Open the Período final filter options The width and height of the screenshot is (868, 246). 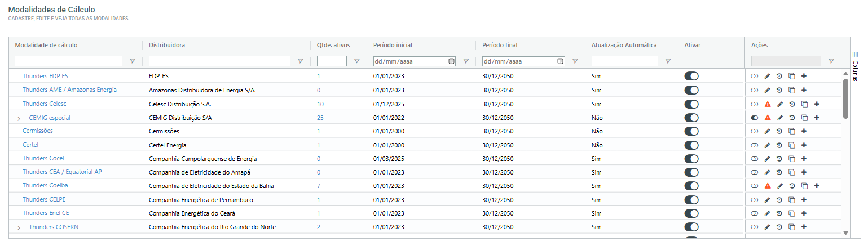coord(575,61)
